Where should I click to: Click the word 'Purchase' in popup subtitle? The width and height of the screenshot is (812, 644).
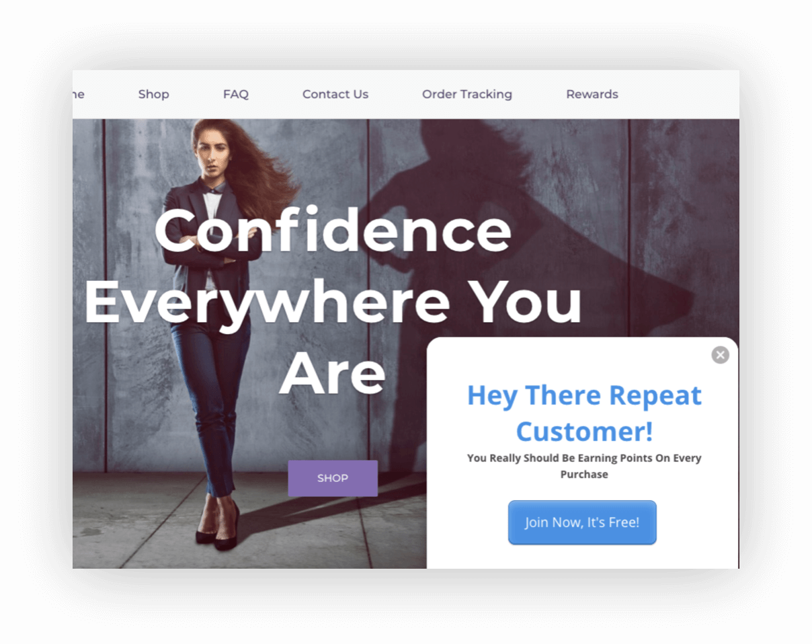[584, 474]
